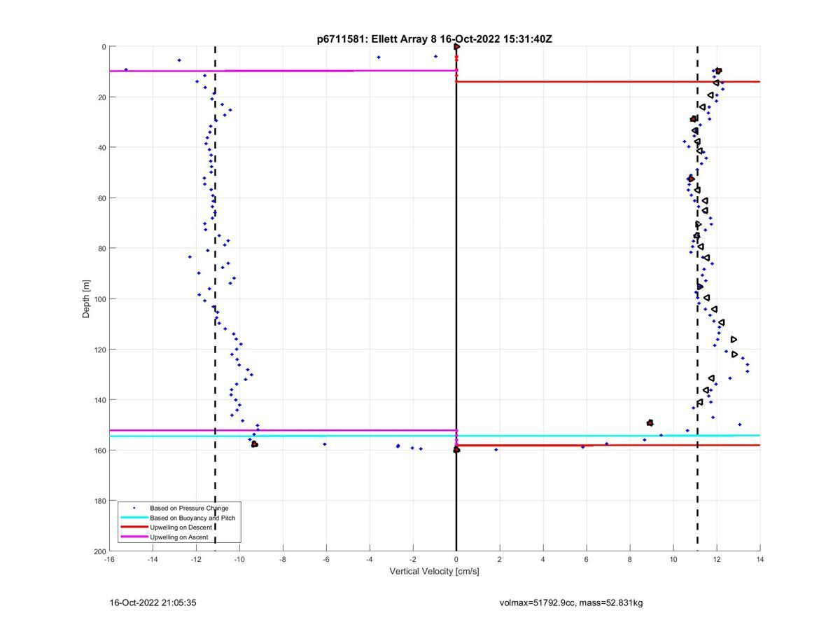Click the timestamp 16-Oct-2022 21:05:35
The image size is (840, 620).
pyautogui.click(x=152, y=602)
